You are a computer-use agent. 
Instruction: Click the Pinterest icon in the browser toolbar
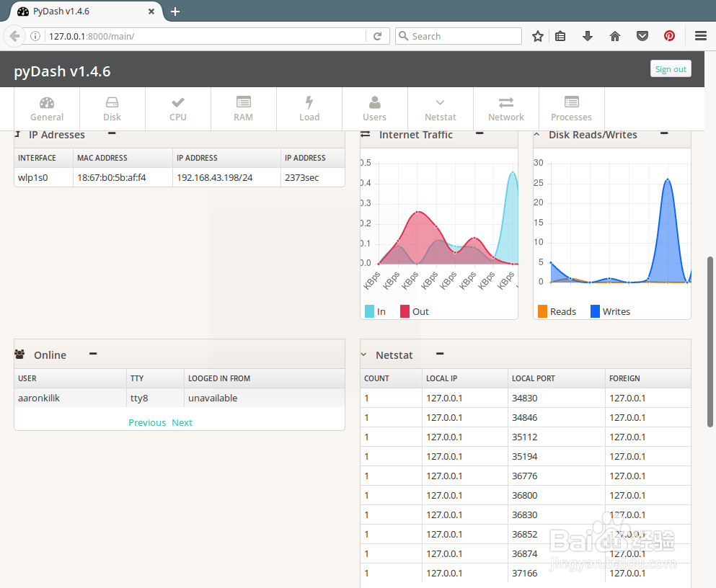click(669, 35)
